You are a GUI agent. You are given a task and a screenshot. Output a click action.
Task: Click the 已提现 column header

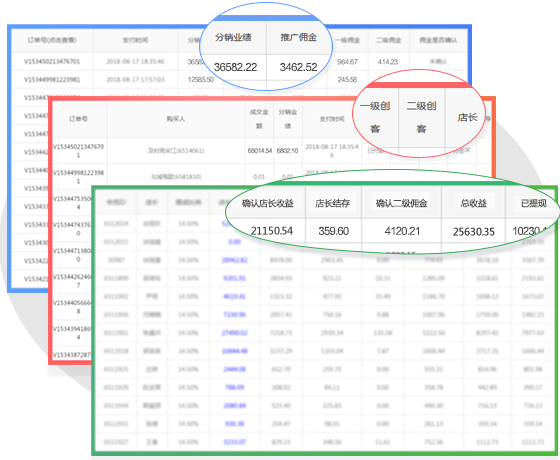pyautogui.click(x=534, y=203)
